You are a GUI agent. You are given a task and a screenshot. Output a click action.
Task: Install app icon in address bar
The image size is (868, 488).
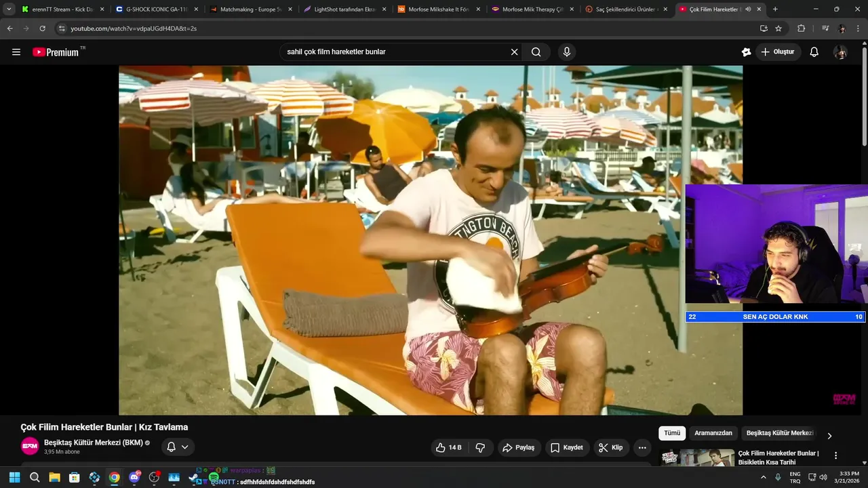764,28
